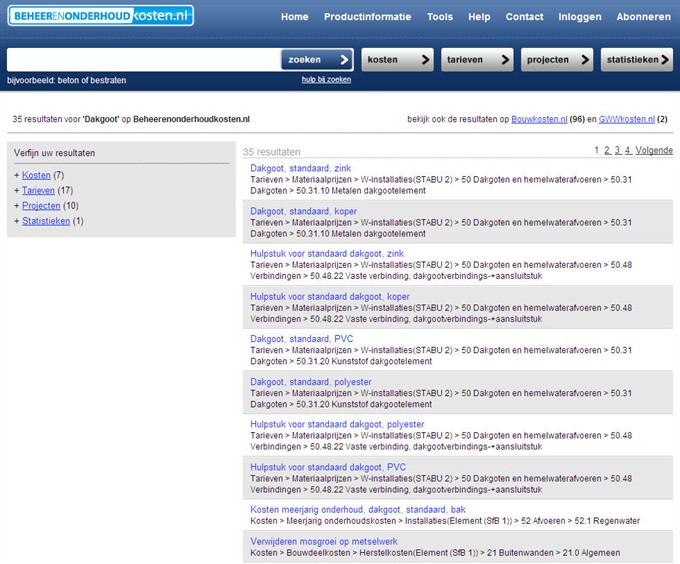680x564 pixels.
Task: Click Abonneren in the top navigation
Action: [644, 17]
